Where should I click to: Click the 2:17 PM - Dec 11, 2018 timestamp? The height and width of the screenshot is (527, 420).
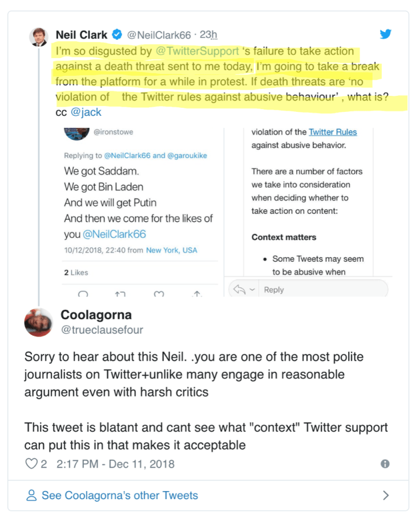[x=115, y=464]
